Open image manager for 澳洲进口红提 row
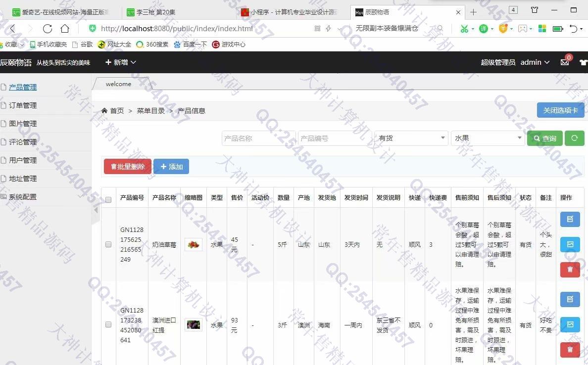The height and width of the screenshot is (365, 588). [570, 324]
